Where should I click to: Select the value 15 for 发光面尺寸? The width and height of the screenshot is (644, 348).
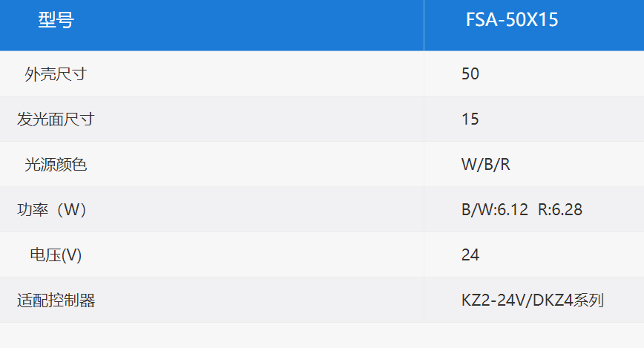(x=470, y=119)
